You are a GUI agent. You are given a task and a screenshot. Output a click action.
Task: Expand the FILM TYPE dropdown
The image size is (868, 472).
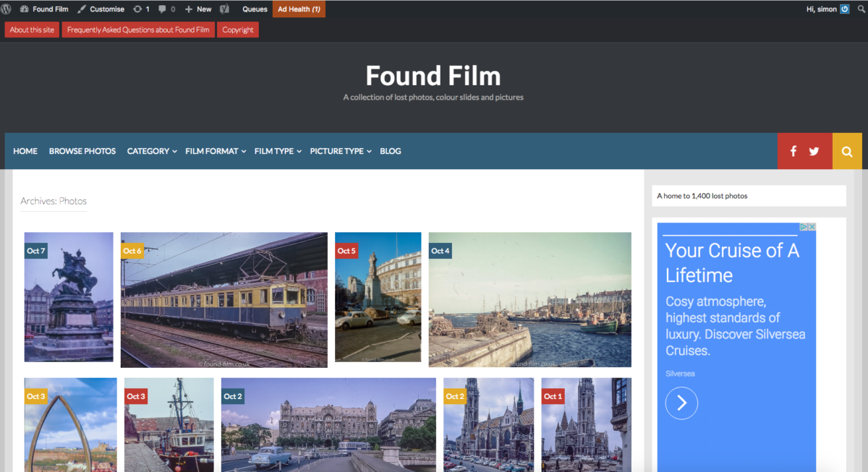pos(278,151)
